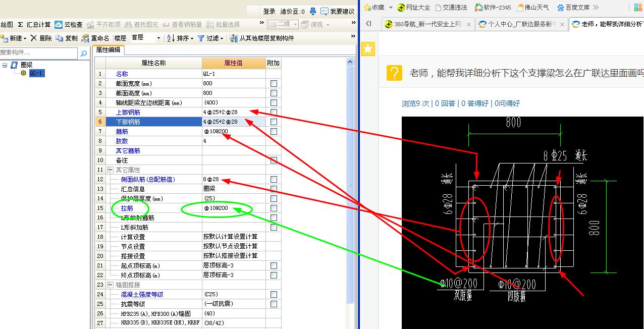Click the search magnifier button
The height and width of the screenshot is (329, 644).
pos(84,53)
